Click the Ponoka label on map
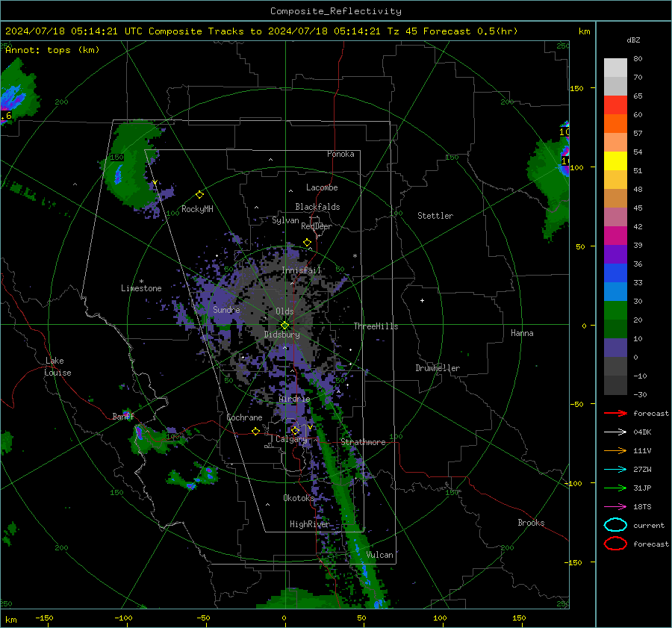The height and width of the screenshot is (628, 672). click(340, 154)
